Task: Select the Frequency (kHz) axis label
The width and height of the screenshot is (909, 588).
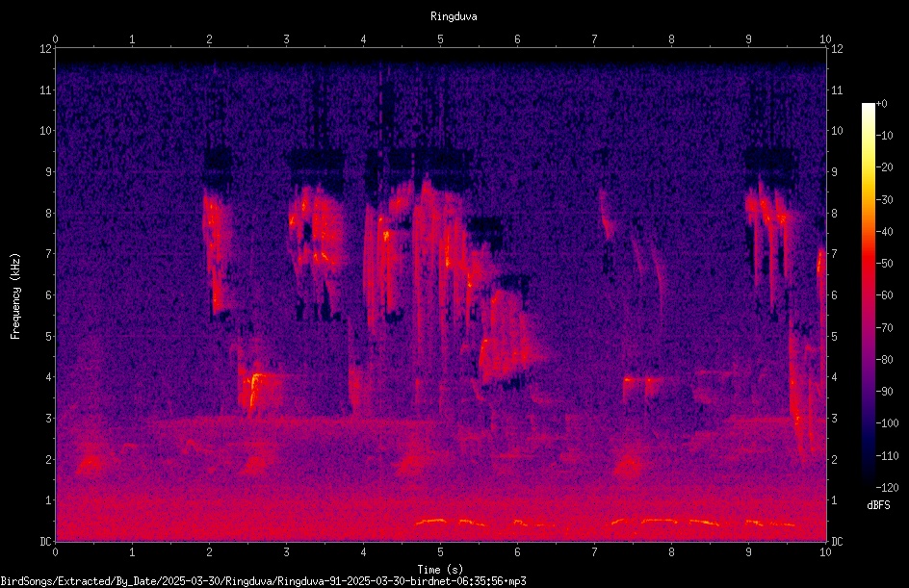Action: (15, 296)
